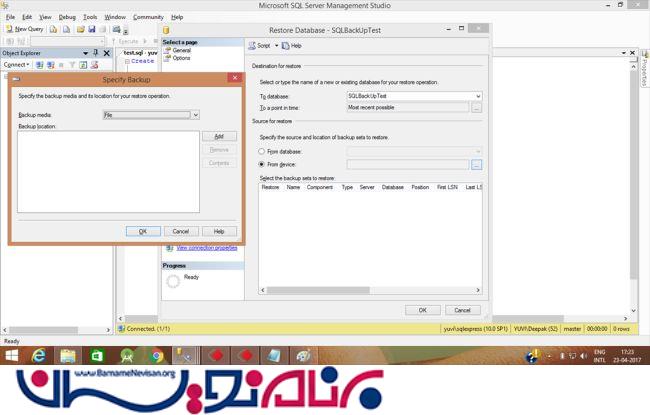Select the General page in Restore Database
650x415 pixels.
coord(182,50)
